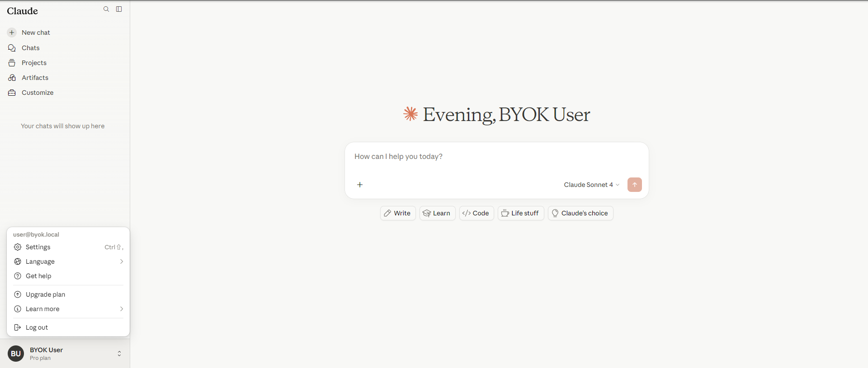The height and width of the screenshot is (368, 868).
Task: Select the Code suggestion chip
Action: point(476,213)
